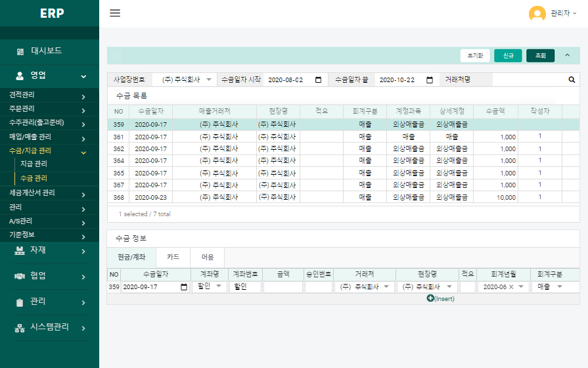Sort by the 수금액 column header
The image size is (588, 368).
coord(495,112)
